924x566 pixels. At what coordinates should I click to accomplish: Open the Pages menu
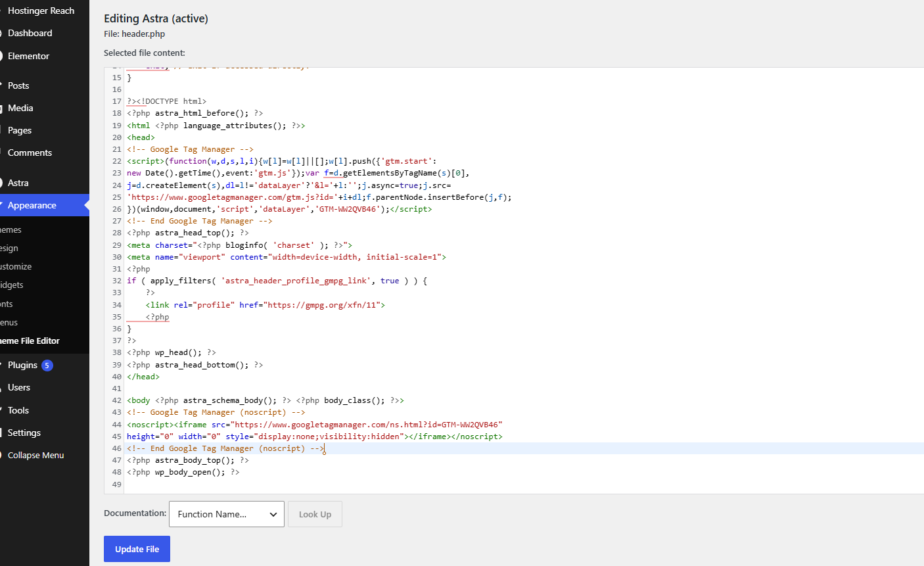tap(20, 130)
